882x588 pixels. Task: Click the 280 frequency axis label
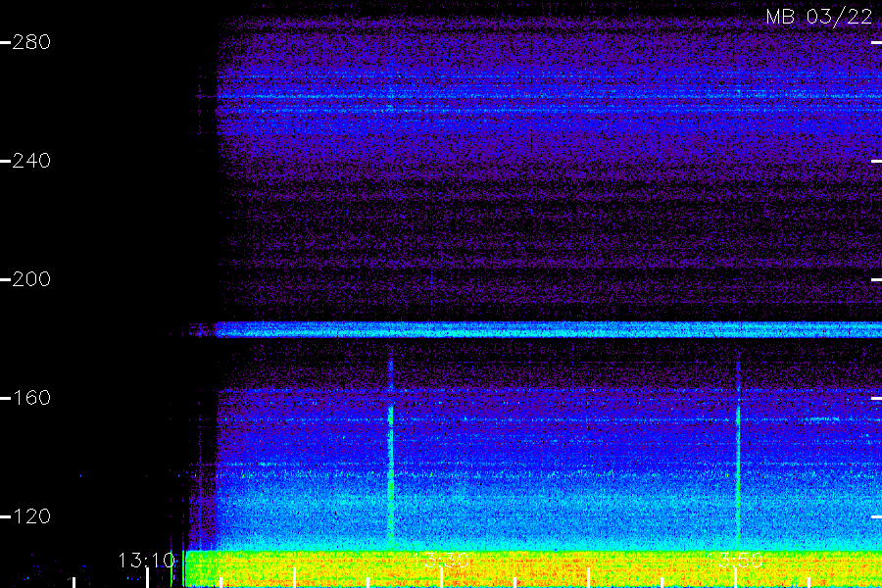31,42
